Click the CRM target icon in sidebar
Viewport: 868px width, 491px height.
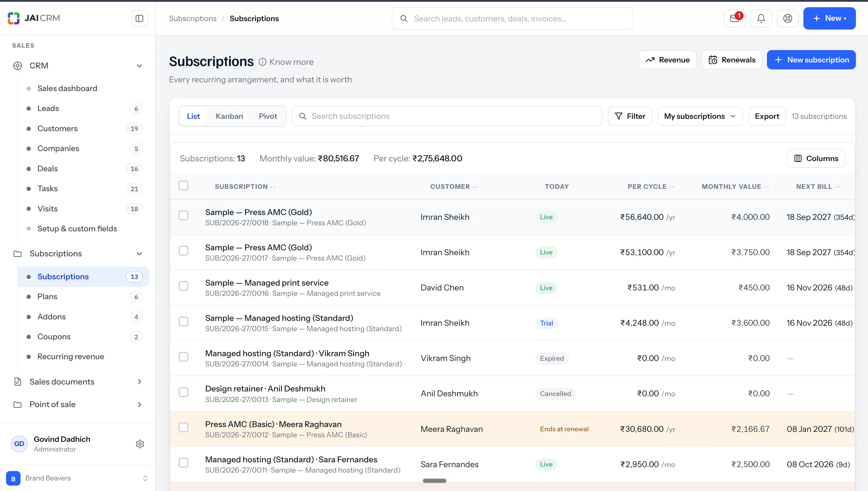[x=18, y=66]
